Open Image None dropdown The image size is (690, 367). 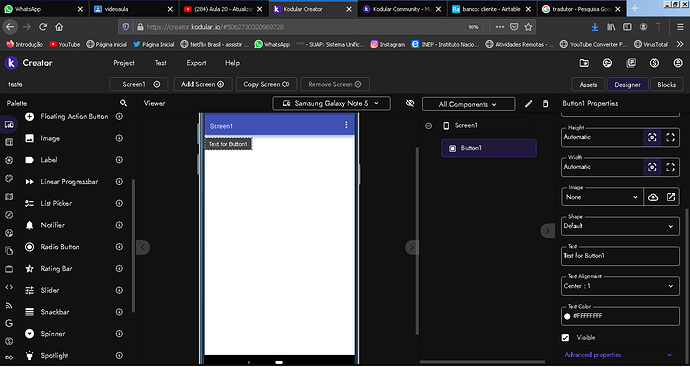coord(602,197)
